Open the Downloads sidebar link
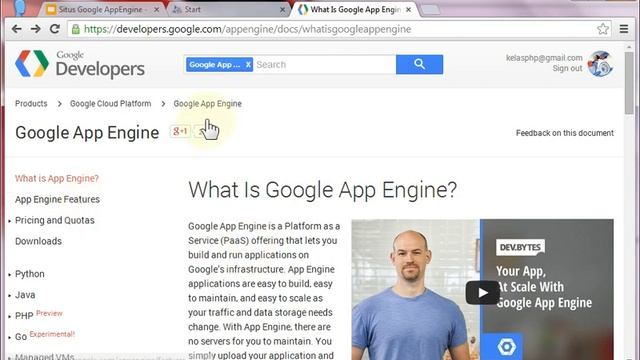 [38, 241]
